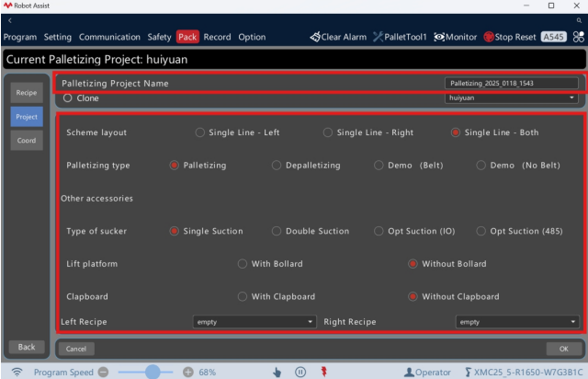The height and width of the screenshot is (379, 588).
Task: Click the Wi-Fi connection status icon
Action: [17, 372]
